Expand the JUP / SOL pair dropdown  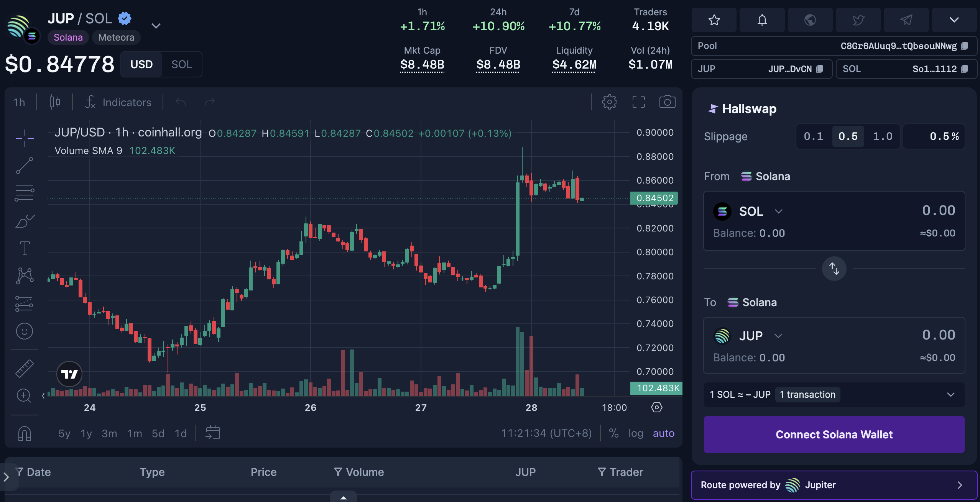tap(156, 26)
